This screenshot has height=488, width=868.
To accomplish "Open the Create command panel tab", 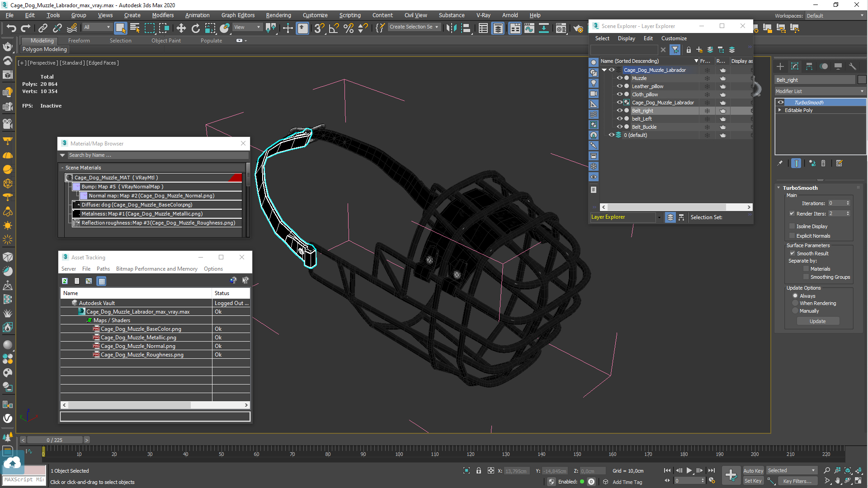I will click(x=780, y=66).
